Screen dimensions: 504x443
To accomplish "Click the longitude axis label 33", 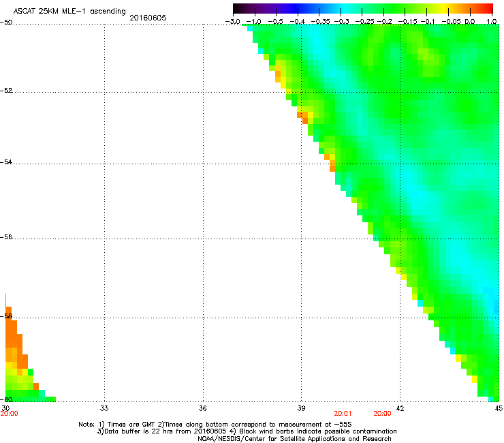I will pos(104,408).
